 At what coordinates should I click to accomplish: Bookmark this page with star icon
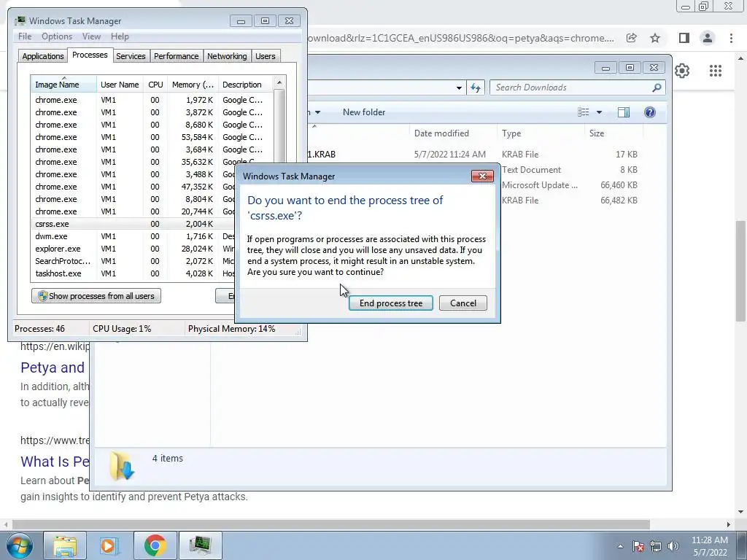tap(655, 38)
